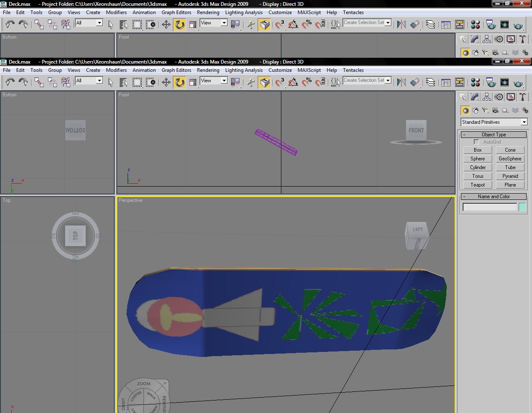Switch to the Modify tab, front window
The image size is (532, 413).
[x=475, y=97]
